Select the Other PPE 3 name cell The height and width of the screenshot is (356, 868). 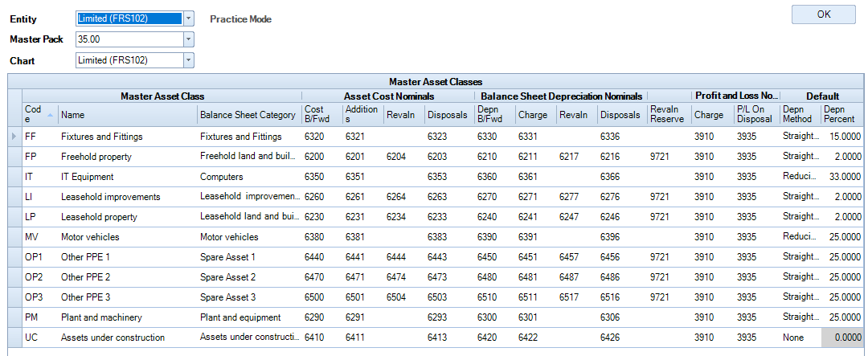coord(127,297)
